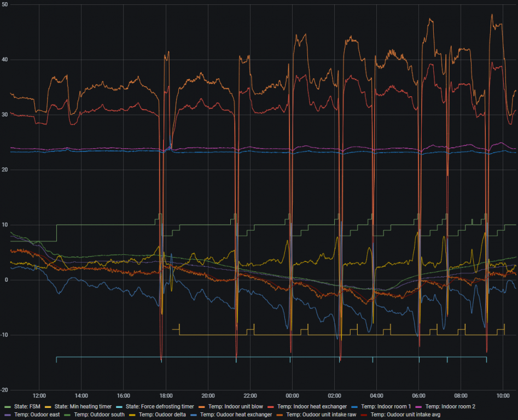
Task: Click the 18:00 label on time axis
Action: (166, 395)
